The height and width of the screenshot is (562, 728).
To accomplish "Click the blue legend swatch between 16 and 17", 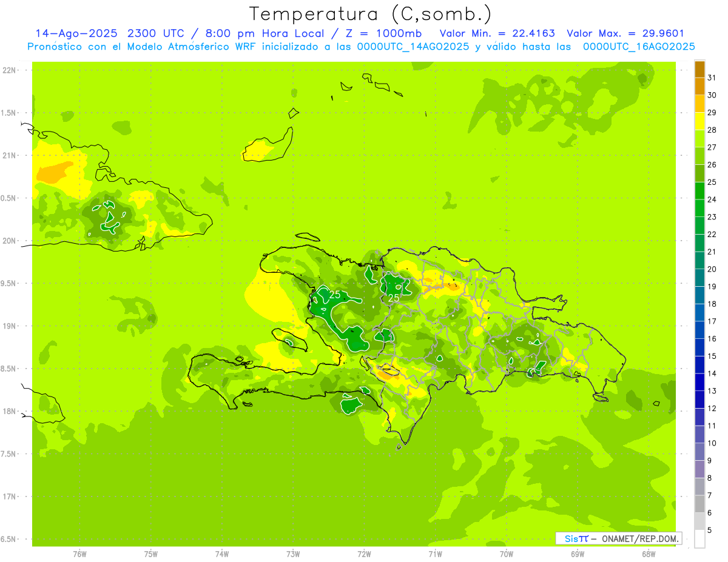I will tap(699, 330).
